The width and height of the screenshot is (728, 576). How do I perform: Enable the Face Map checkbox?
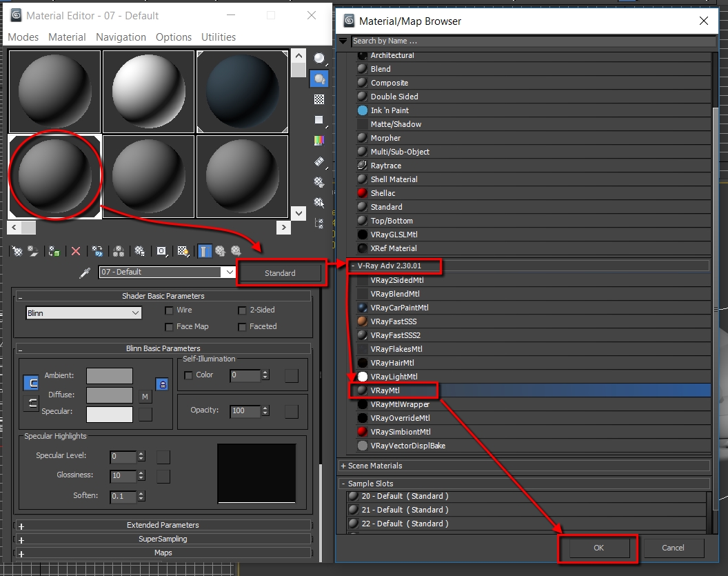(x=169, y=327)
